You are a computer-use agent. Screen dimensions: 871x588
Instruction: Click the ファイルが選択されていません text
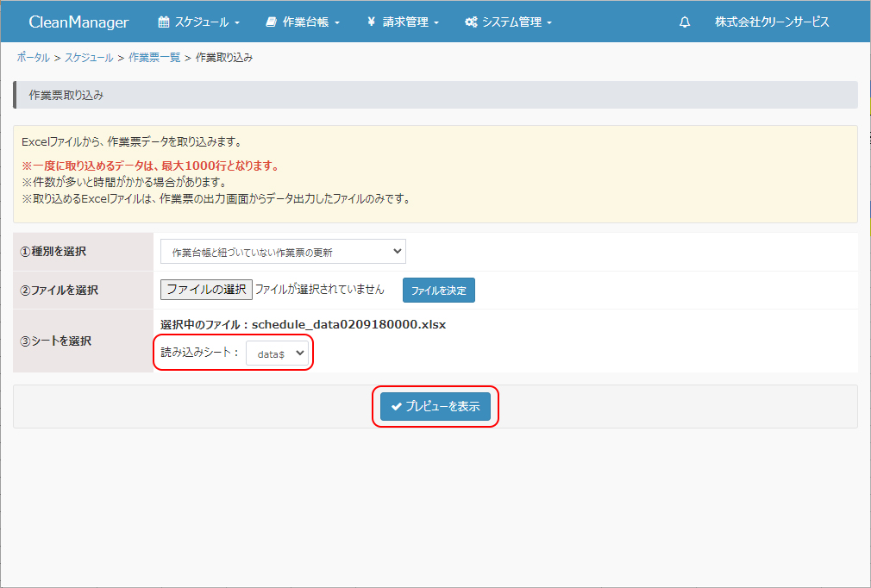(x=319, y=290)
